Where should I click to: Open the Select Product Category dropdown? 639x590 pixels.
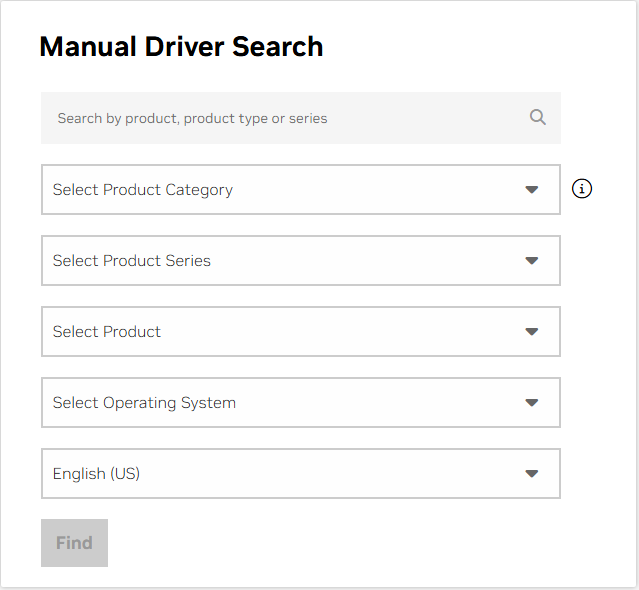(301, 189)
